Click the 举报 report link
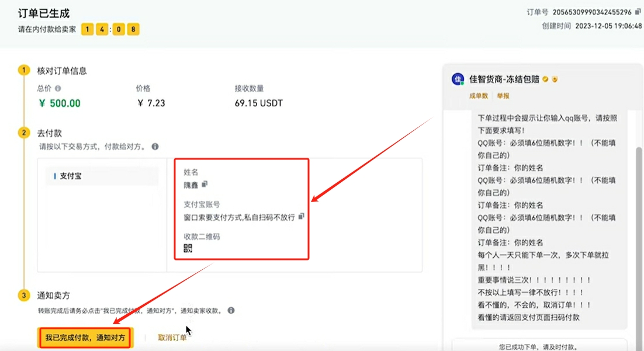The height and width of the screenshot is (351, 644). pyautogui.click(x=503, y=96)
